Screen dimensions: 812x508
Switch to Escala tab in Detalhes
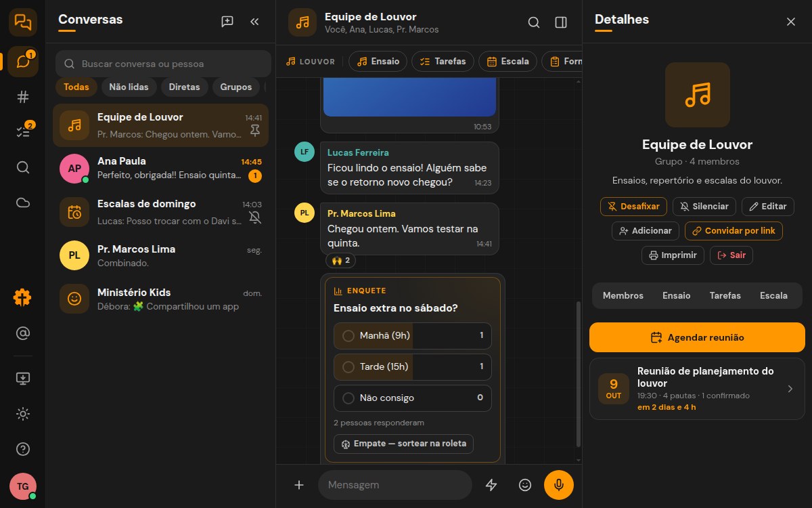(773, 295)
